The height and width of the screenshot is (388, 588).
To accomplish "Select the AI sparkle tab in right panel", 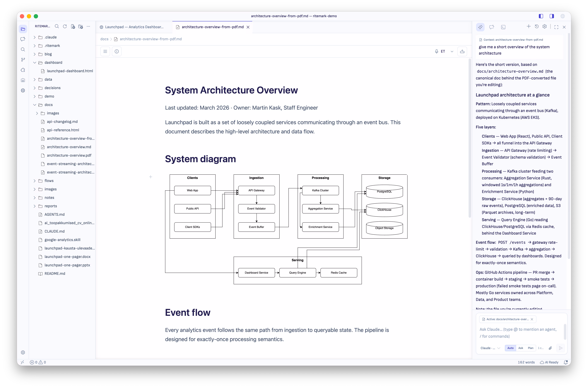I will pos(480,27).
